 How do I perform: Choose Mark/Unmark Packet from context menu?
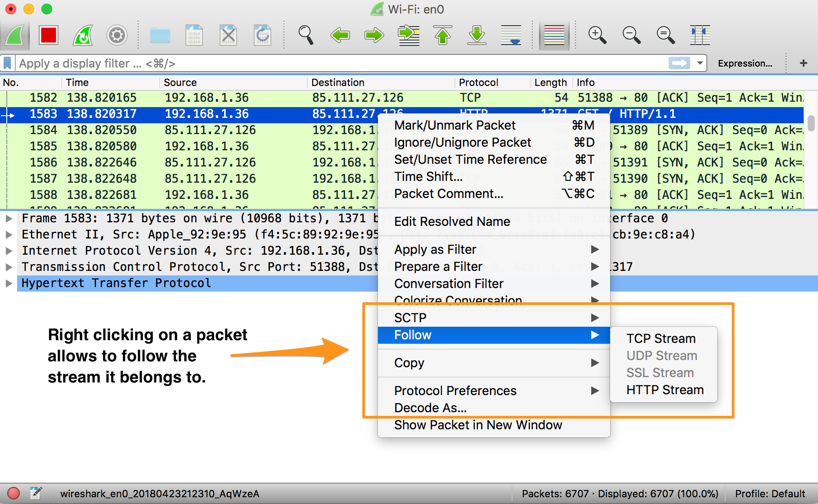pyautogui.click(x=494, y=125)
